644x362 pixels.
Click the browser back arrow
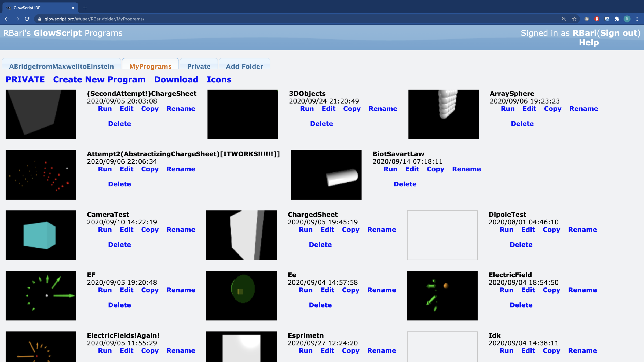pos(7,19)
